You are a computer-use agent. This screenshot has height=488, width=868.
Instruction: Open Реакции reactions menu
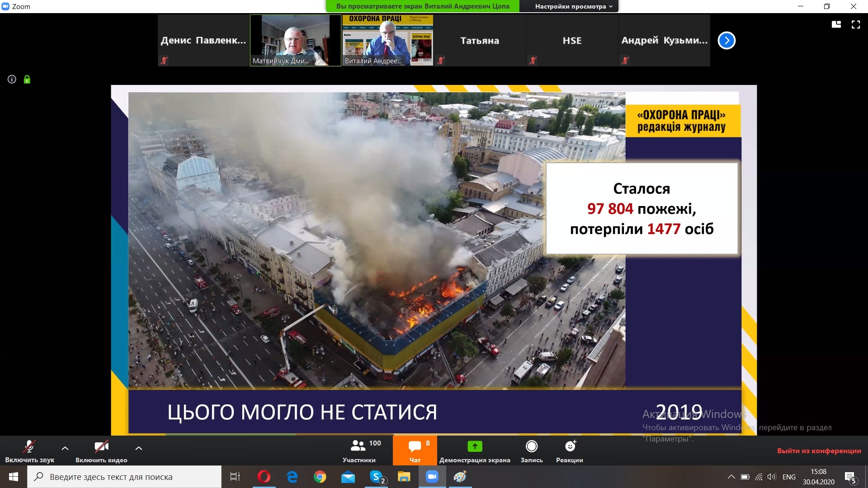coord(570,451)
